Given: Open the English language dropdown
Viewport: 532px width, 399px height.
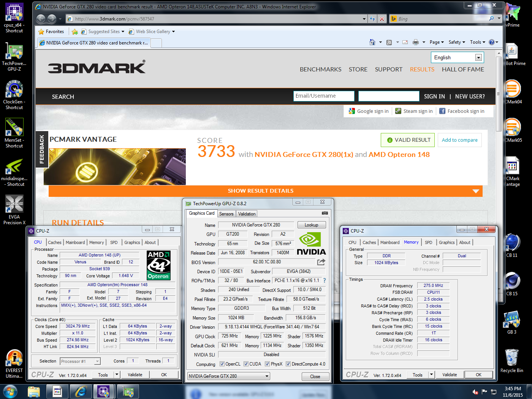Looking at the screenshot, I should point(457,57).
